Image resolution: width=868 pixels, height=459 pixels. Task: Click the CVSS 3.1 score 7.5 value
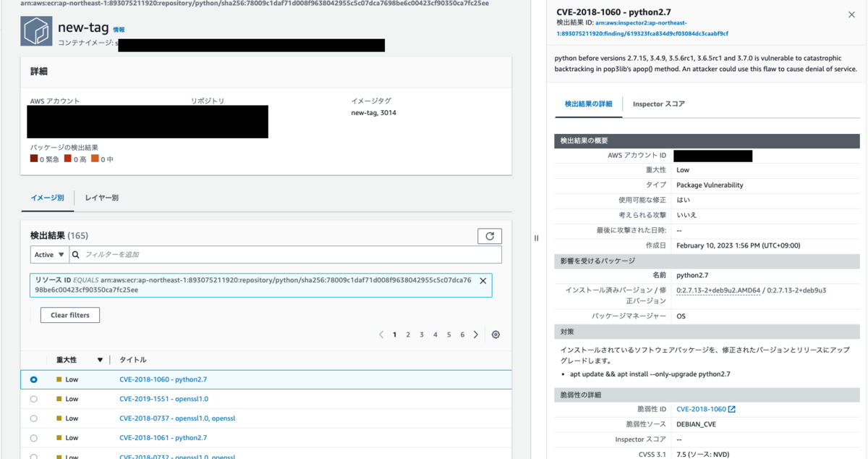click(x=703, y=455)
